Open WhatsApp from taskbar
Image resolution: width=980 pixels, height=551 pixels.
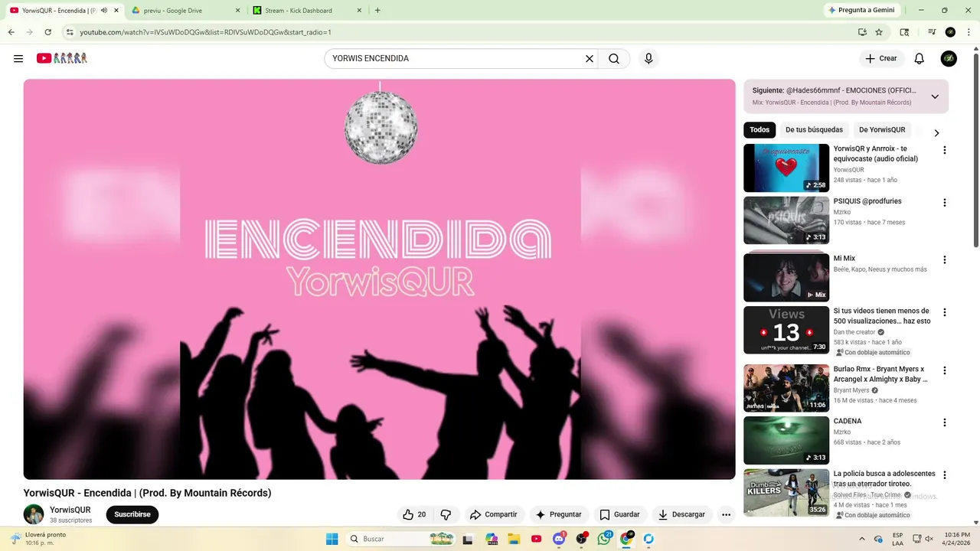pos(604,539)
